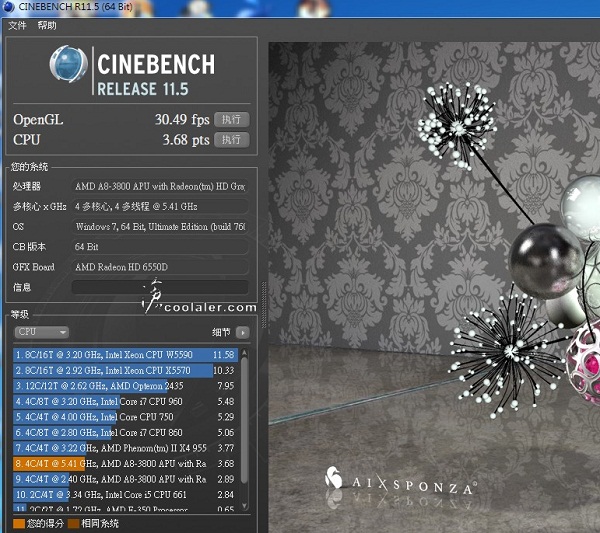Viewport: 600px width, 533px height.
Task: Click the OS field showing Windows 7
Action: (x=160, y=227)
